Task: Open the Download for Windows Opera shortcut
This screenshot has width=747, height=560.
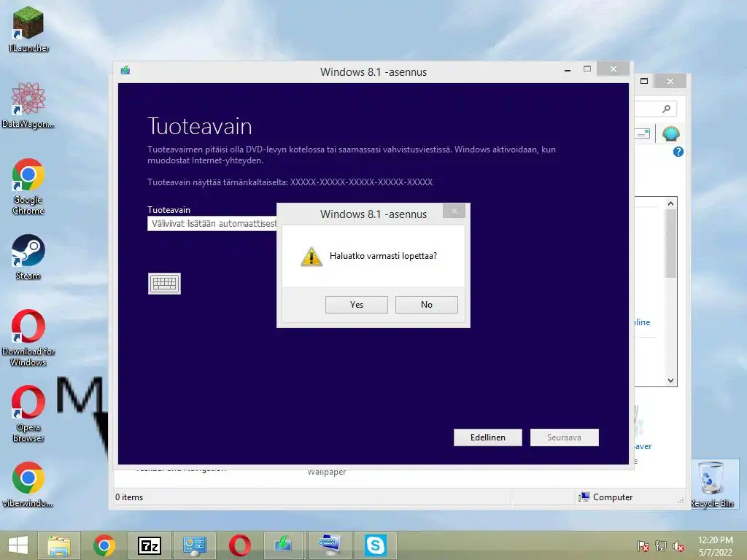Action: [28, 338]
